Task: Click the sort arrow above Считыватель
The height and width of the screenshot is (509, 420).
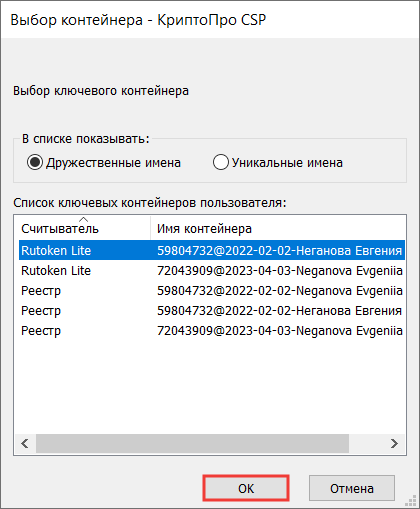Action: point(84,219)
